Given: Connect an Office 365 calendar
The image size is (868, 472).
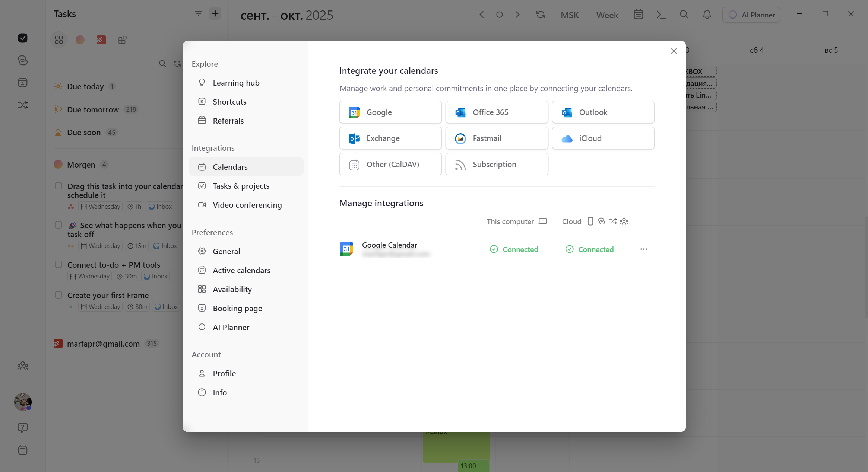Looking at the screenshot, I should 497,112.
